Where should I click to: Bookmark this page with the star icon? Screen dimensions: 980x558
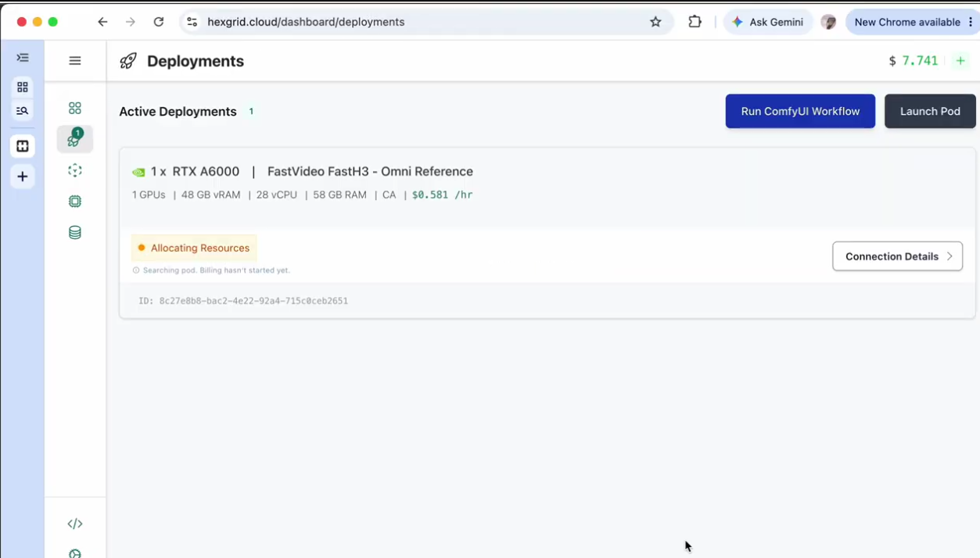tap(655, 22)
